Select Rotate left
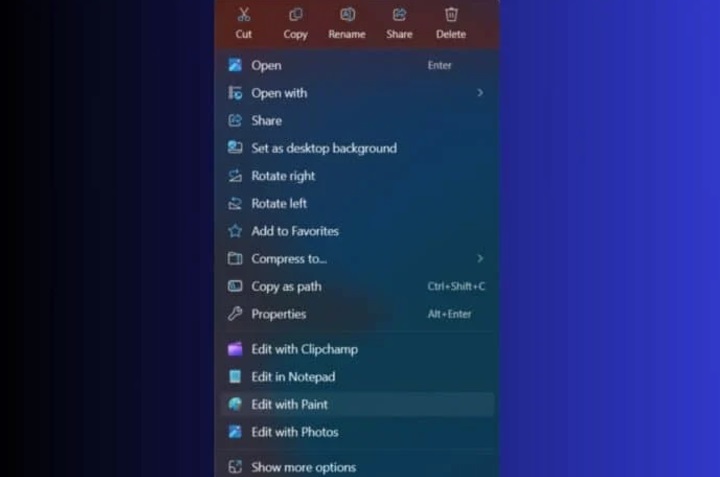The image size is (720, 477). (x=279, y=203)
